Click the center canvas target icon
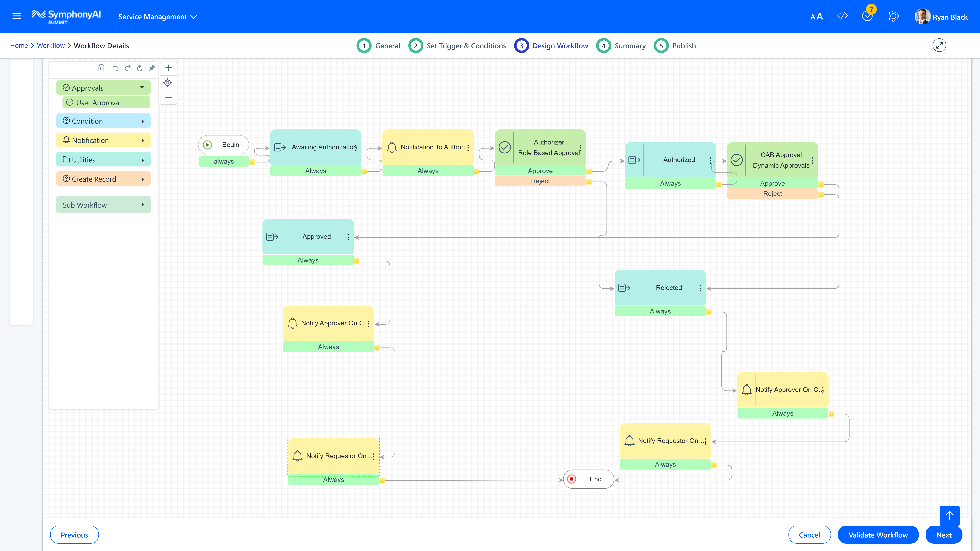980x551 pixels. 168,83
